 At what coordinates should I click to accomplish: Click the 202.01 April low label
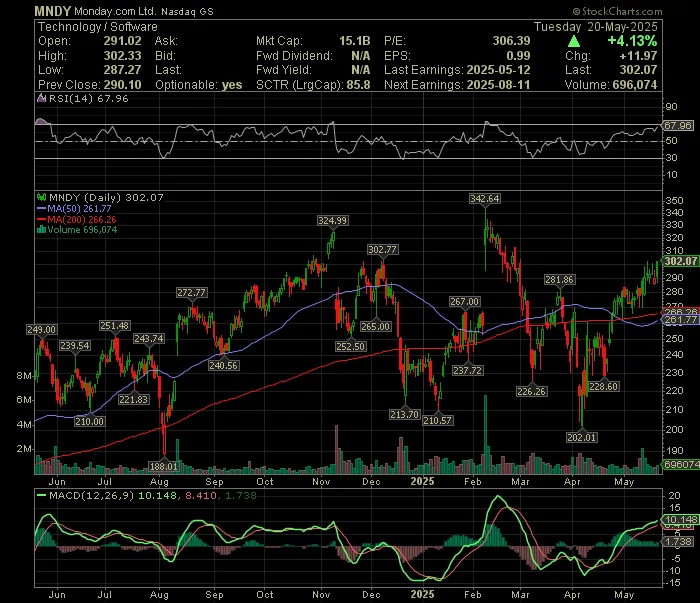(581, 437)
